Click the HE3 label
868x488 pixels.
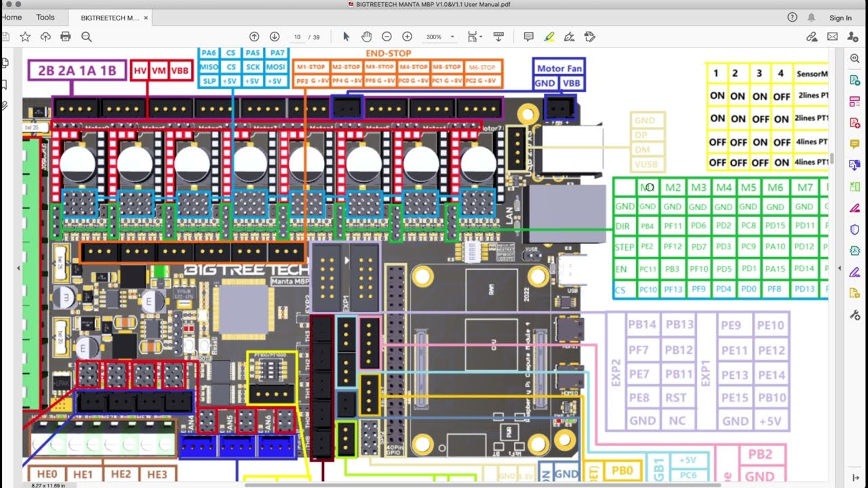(157, 474)
